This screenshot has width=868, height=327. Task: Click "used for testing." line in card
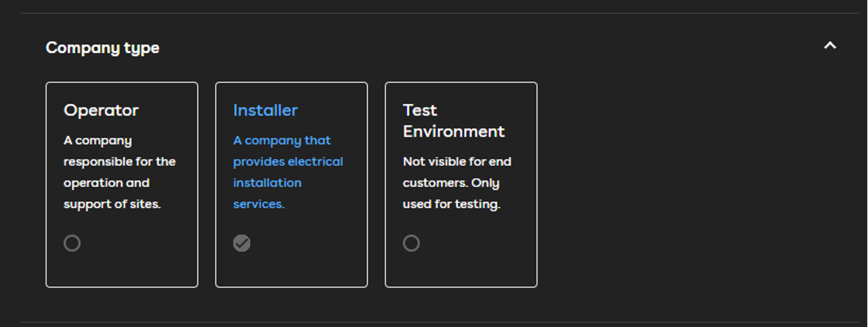coord(451,204)
